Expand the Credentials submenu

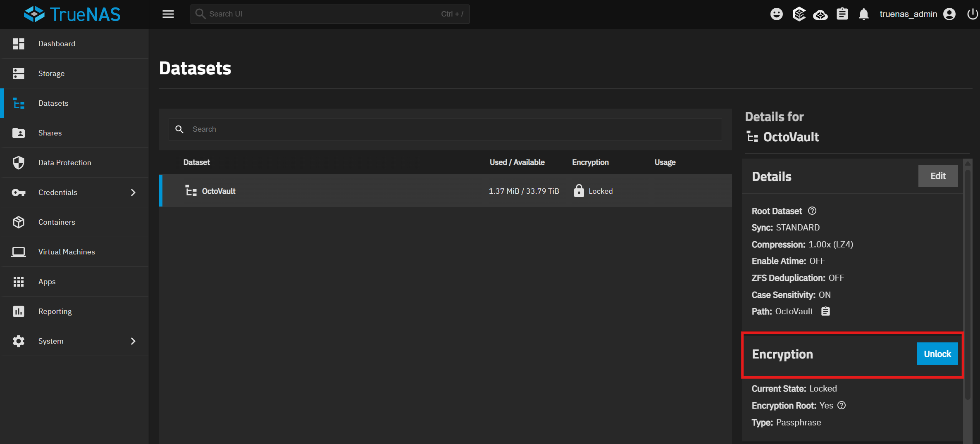pos(133,192)
